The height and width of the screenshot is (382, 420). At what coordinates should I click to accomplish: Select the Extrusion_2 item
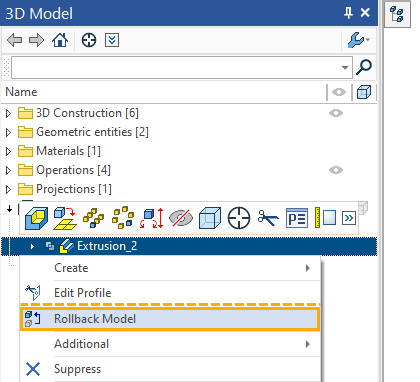tap(189, 247)
